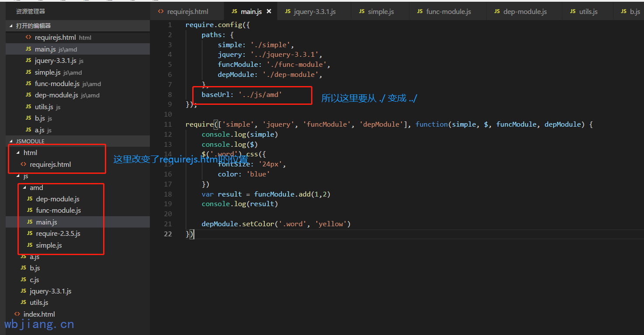Collapse the JSMODULE project section
This screenshot has width=644, height=335.
point(11,142)
